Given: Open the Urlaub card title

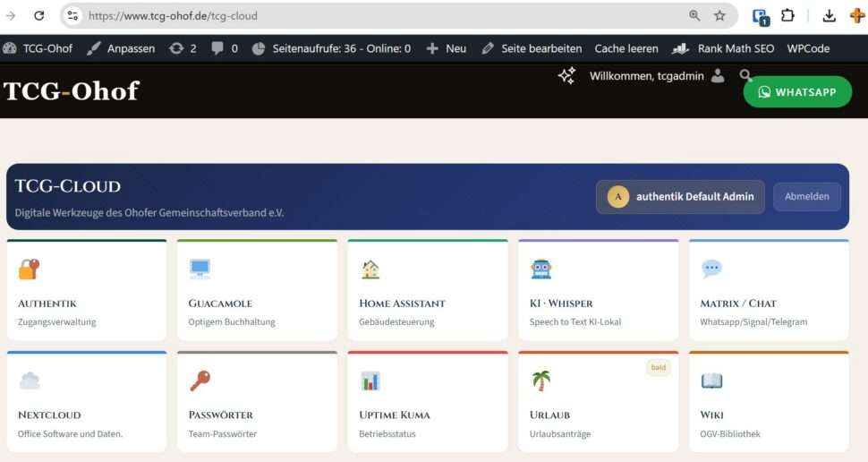Looking at the screenshot, I should click(549, 415).
